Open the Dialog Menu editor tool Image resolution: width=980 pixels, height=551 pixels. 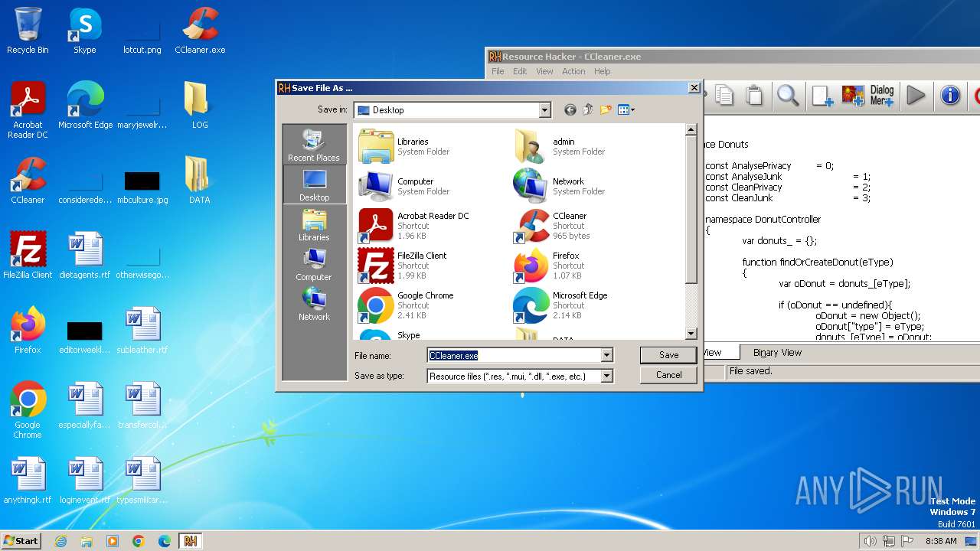pos(882,95)
